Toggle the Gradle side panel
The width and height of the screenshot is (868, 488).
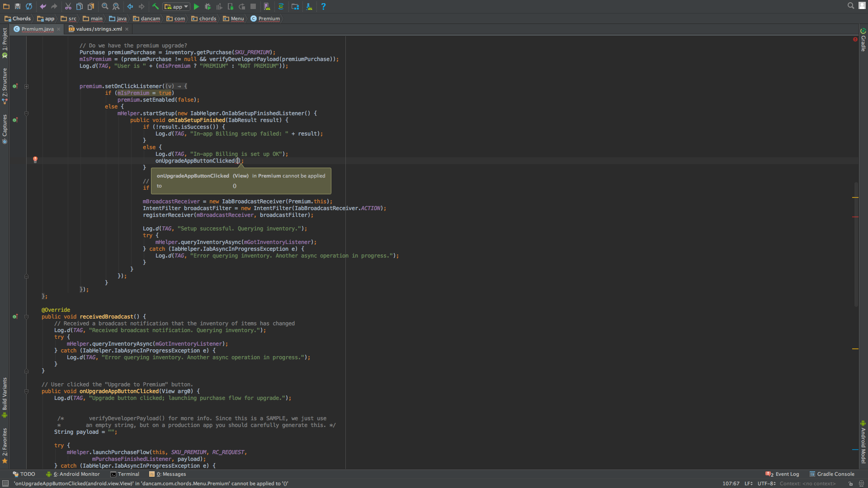tap(863, 40)
